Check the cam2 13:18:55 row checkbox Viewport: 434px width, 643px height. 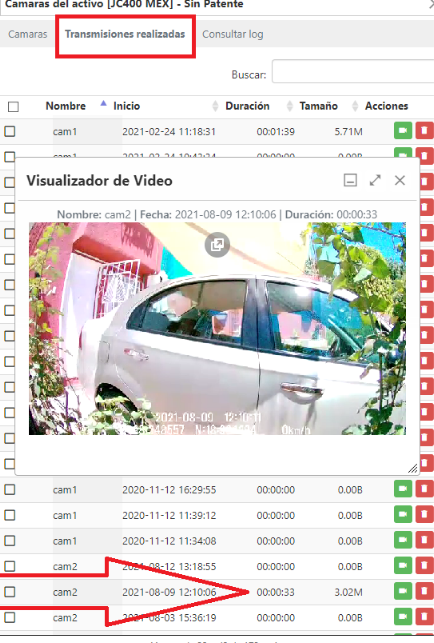(x=10, y=566)
